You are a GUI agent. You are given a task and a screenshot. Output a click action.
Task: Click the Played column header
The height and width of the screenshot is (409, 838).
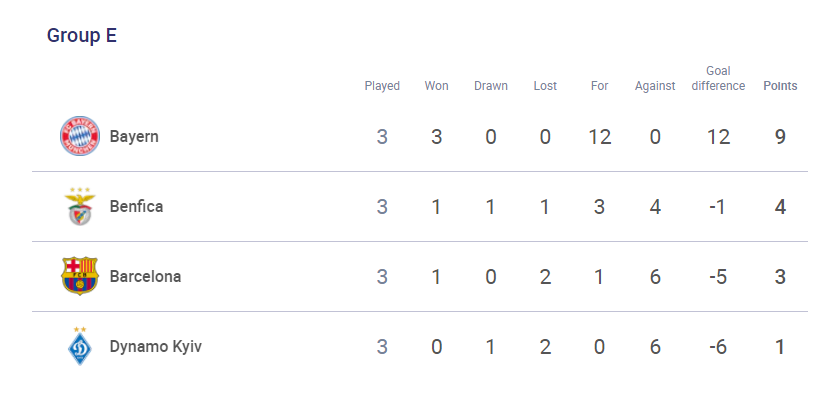tap(382, 86)
